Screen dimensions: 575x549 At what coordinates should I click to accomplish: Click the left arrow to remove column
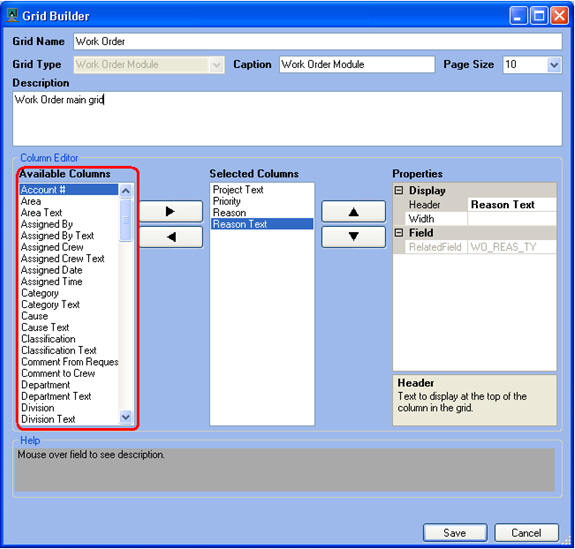point(171,237)
